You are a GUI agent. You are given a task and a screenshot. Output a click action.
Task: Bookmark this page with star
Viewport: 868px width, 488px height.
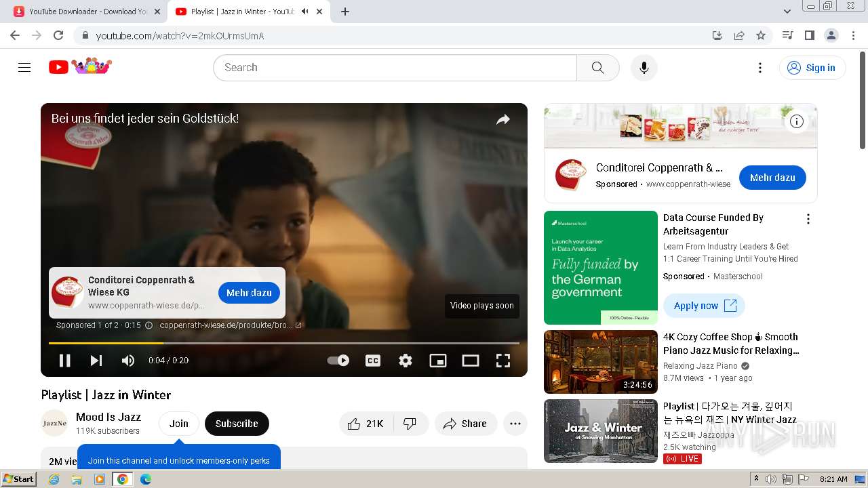tap(761, 35)
